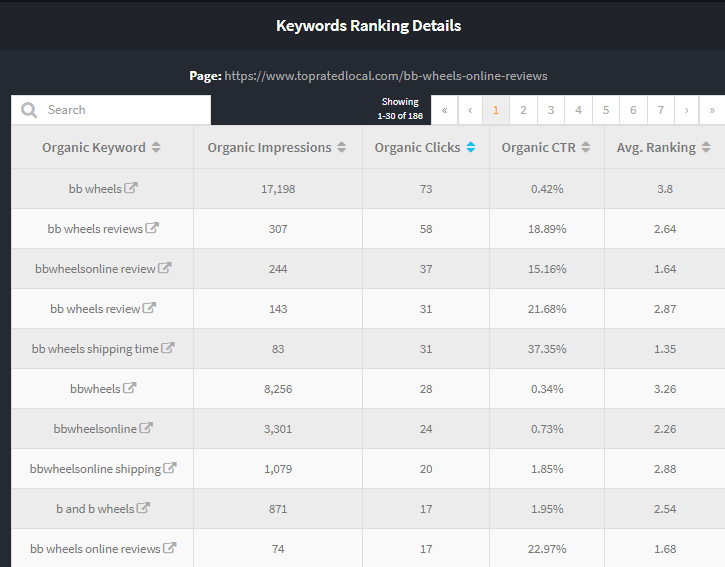Open external link icon beside bb wheels review

pyautogui.click(x=149, y=308)
